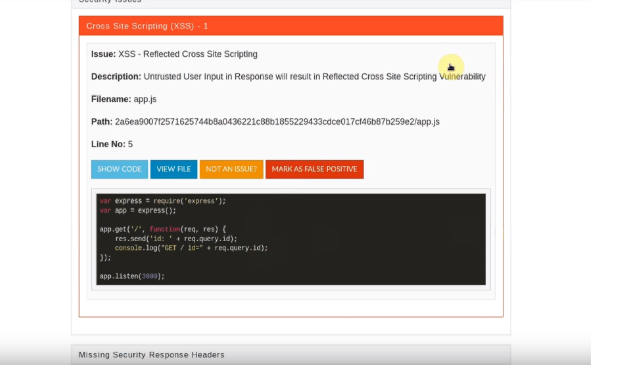The width and height of the screenshot is (630, 383).
Task: Click the SHOW CODE button
Action: click(119, 169)
